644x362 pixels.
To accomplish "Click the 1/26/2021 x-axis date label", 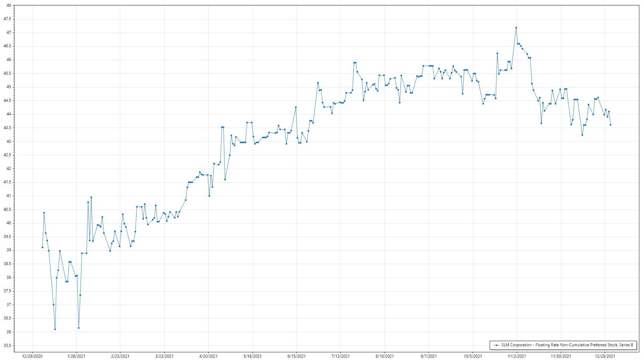I will tap(76, 356).
